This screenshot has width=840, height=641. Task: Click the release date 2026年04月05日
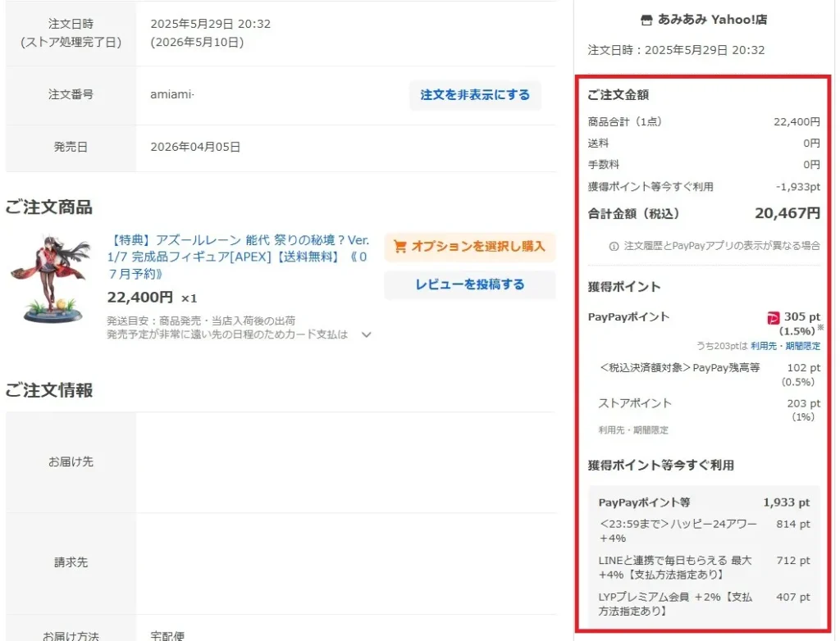(x=195, y=148)
